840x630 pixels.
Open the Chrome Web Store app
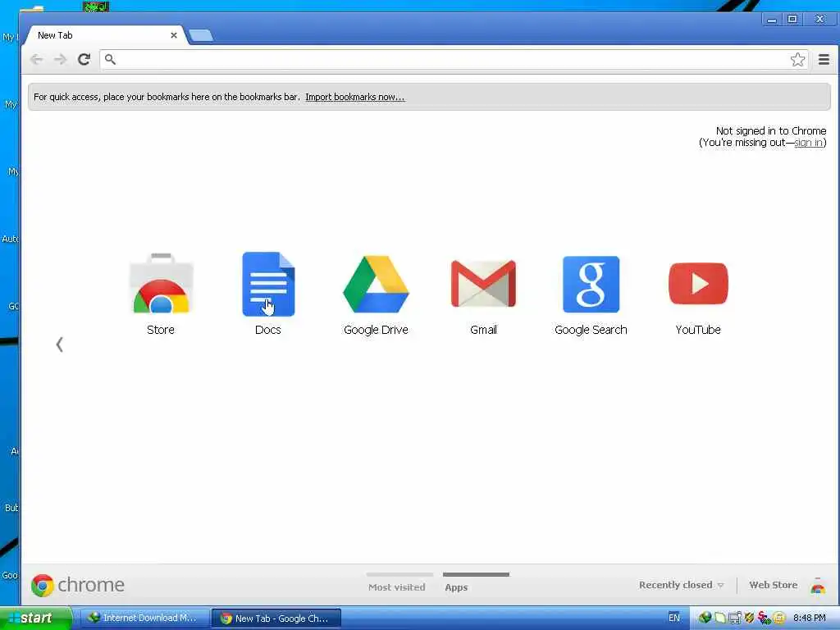pos(161,294)
